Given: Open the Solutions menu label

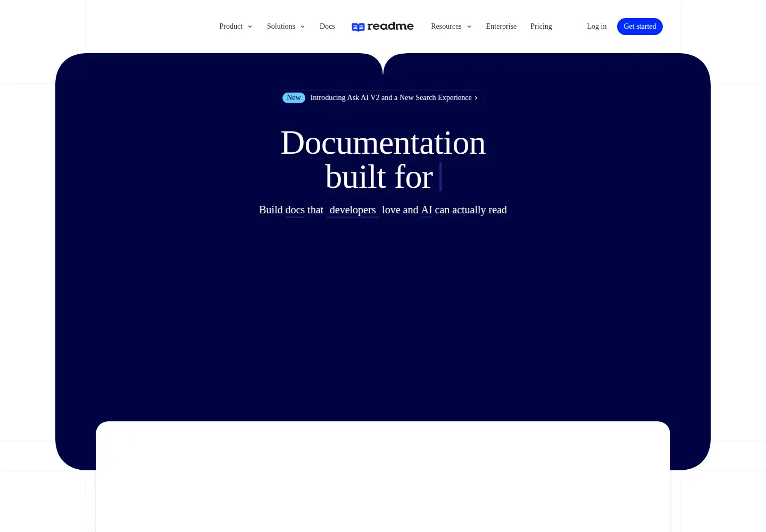Looking at the screenshot, I should click(281, 27).
